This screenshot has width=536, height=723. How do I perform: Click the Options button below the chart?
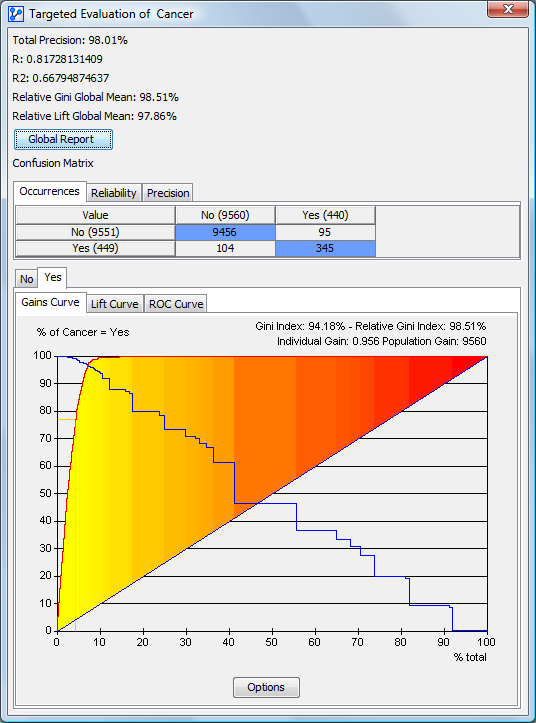(x=266, y=687)
